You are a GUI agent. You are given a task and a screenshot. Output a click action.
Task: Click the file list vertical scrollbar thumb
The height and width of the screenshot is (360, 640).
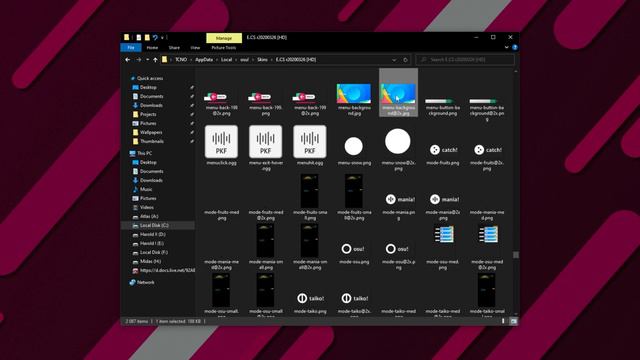pos(516,255)
